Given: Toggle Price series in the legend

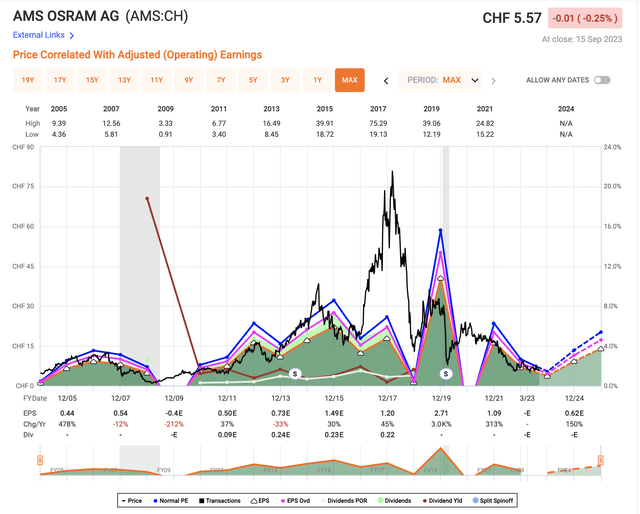Looking at the screenshot, I should point(132,501).
